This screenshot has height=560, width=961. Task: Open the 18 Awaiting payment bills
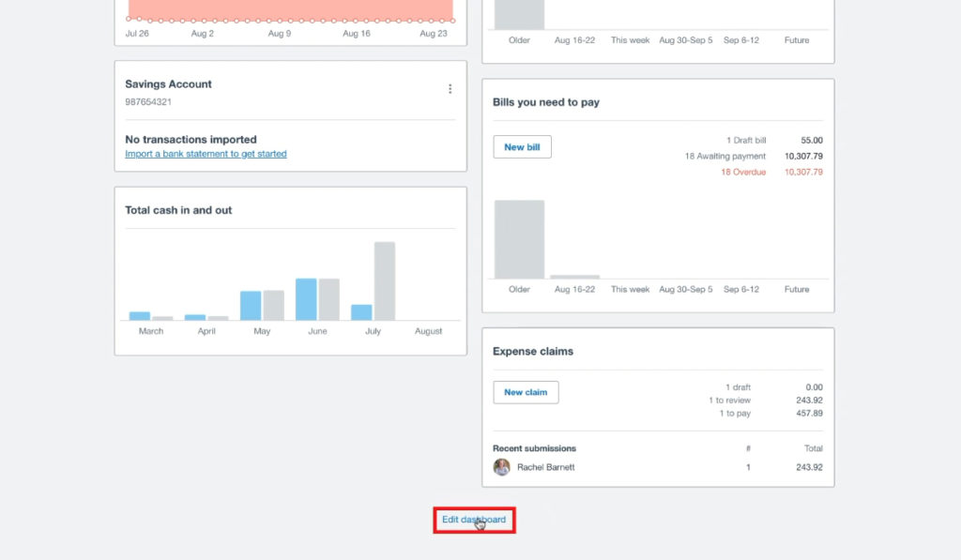(726, 155)
